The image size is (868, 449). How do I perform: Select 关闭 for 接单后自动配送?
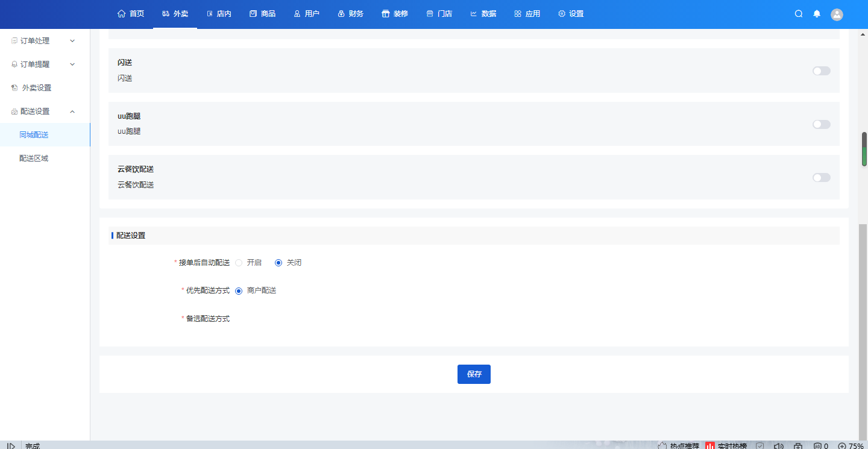[x=288, y=263]
